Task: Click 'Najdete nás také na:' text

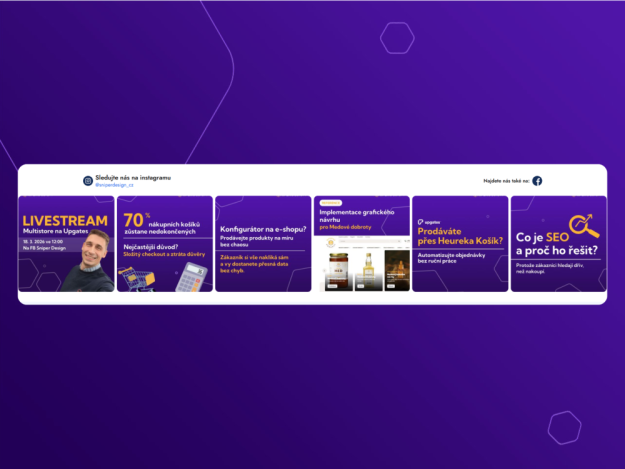Action: coord(505,181)
